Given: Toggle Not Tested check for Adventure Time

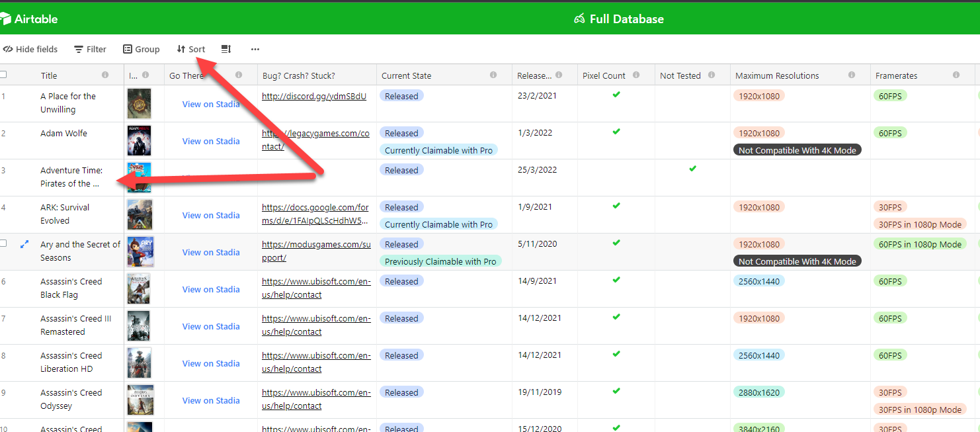Looking at the screenshot, I should click(x=692, y=169).
